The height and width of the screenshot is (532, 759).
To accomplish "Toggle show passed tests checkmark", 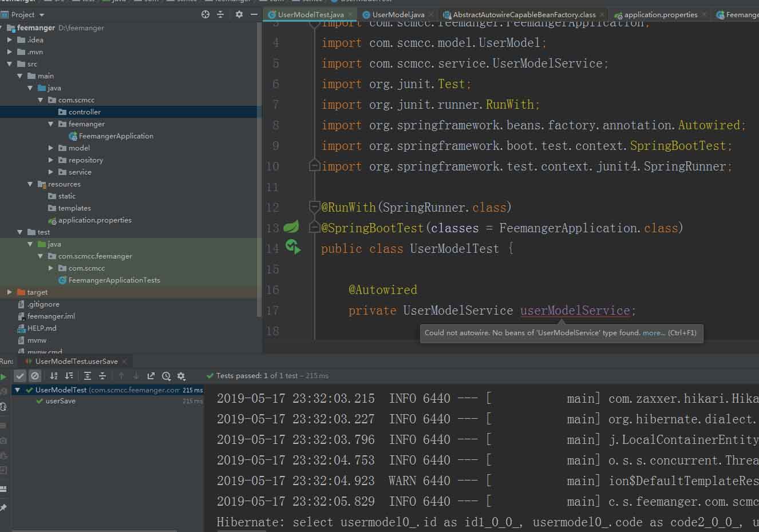I will tap(20, 376).
